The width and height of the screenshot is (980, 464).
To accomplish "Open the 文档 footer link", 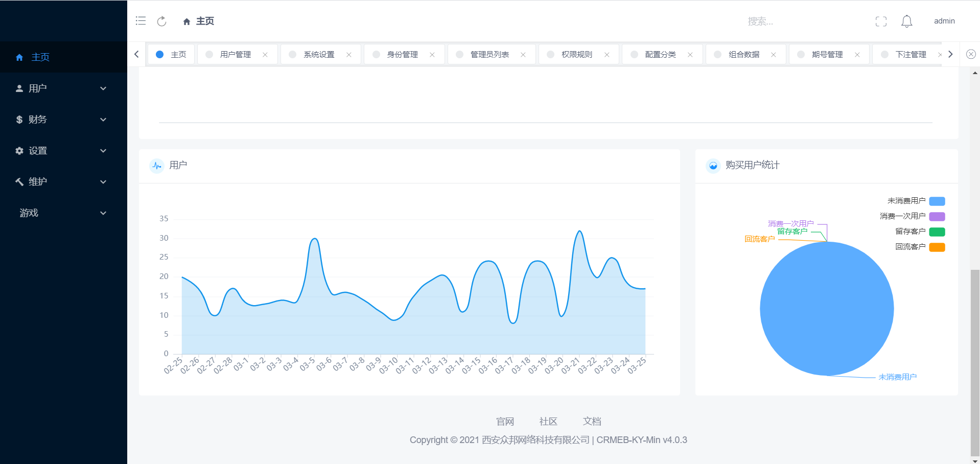I will [x=592, y=422].
